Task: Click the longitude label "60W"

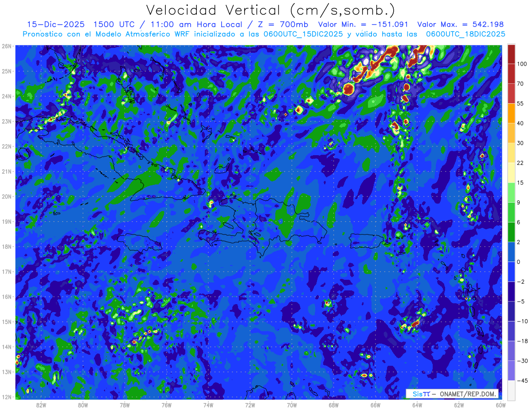Action: [x=501, y=405]
